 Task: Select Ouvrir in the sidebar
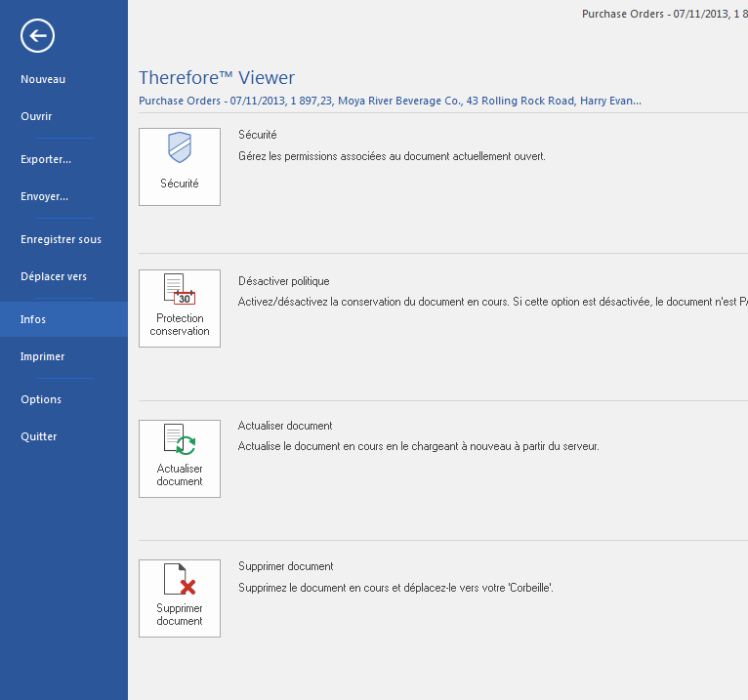coord(36,116)
